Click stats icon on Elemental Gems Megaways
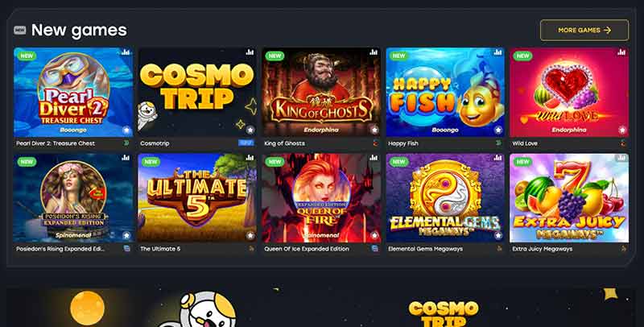Screen dimensions: 644x327 pyautogui.click(x=497, y=158)
